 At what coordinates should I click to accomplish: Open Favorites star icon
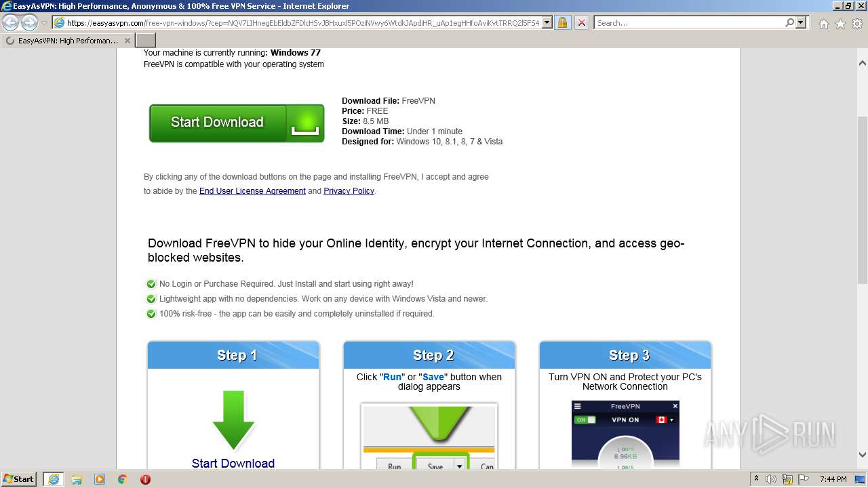pos(840,24)
